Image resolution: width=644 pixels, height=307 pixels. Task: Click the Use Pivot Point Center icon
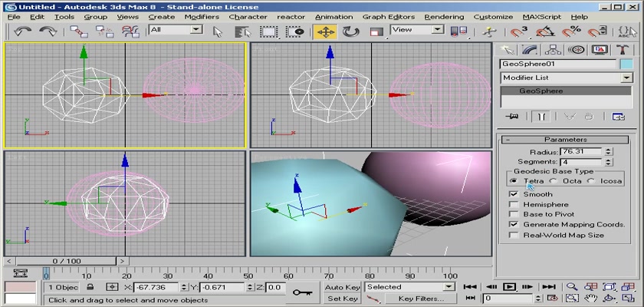pos(458,31)
